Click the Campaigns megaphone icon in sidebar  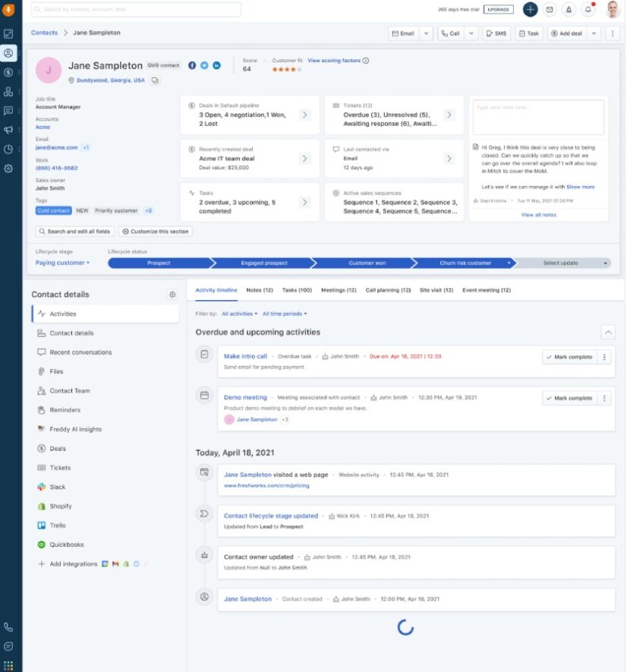click(x=8, y=129)
